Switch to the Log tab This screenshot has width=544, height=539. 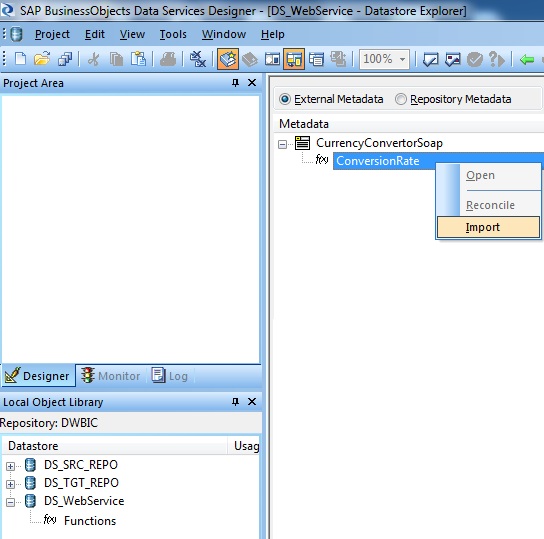[x=170, y=376]
